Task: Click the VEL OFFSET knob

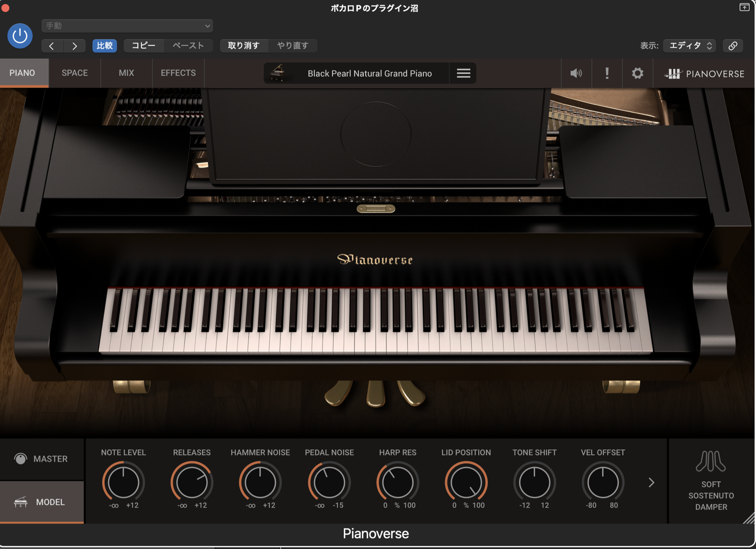Action: 603,482
